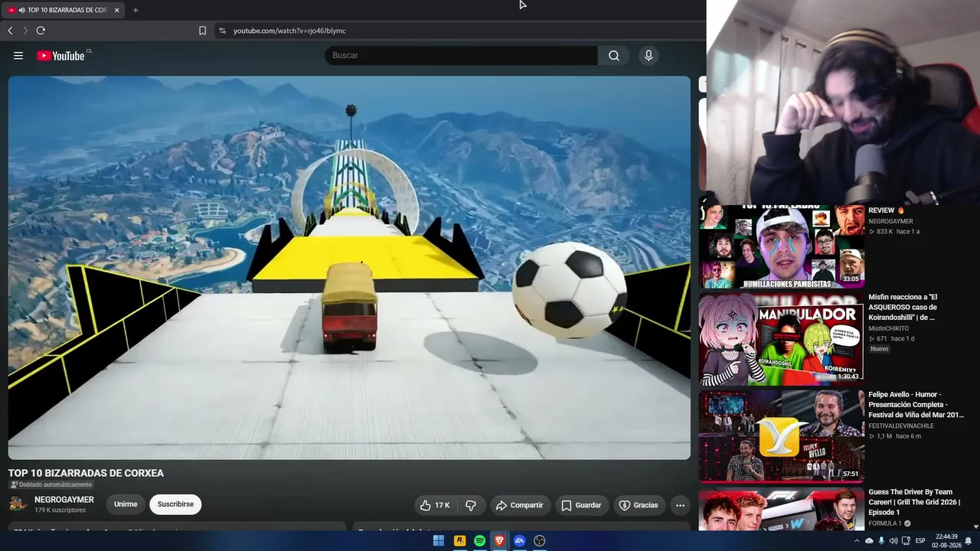This screenshot has height=551, width=980.
Task: Go to the YouTube home logo
Action: [60, 55]
